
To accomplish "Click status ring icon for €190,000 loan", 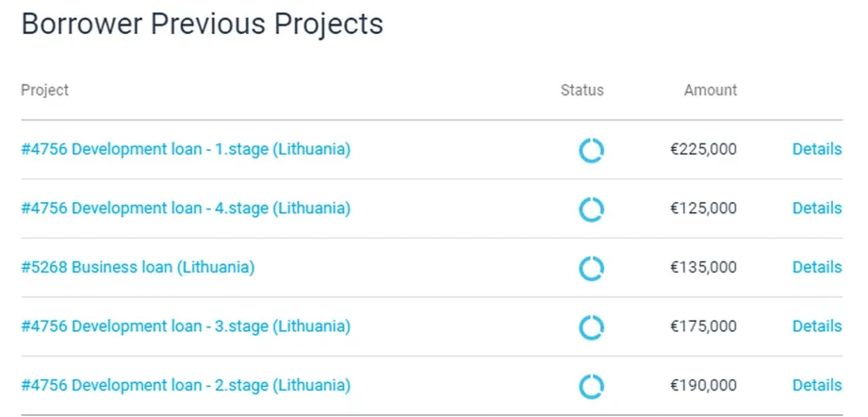I will [591, 387].
